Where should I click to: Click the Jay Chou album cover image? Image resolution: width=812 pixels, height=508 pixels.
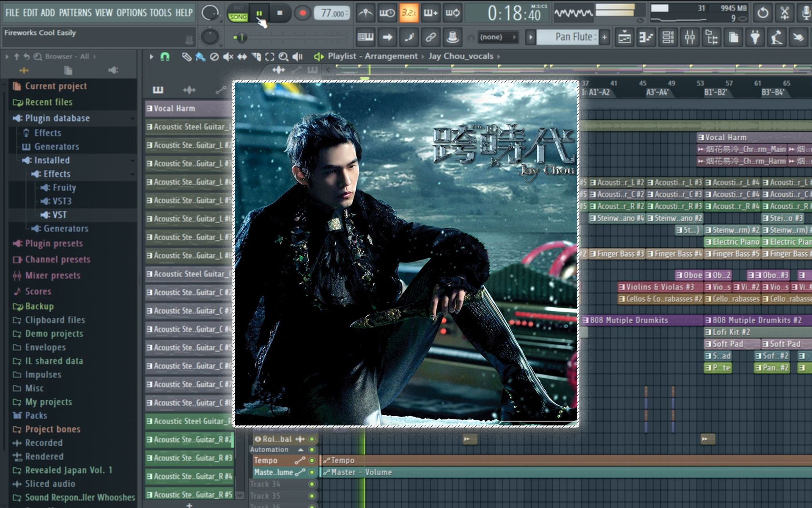pyautogui.click(x=406, y=254)
